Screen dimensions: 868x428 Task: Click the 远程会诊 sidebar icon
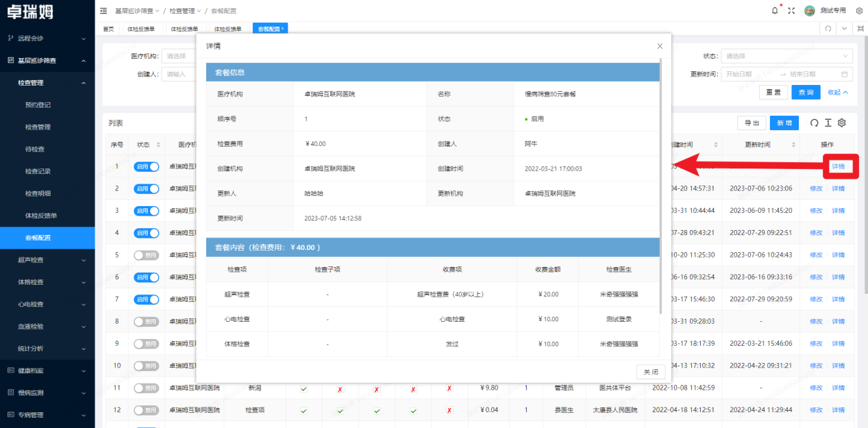[x=10, y=38]
